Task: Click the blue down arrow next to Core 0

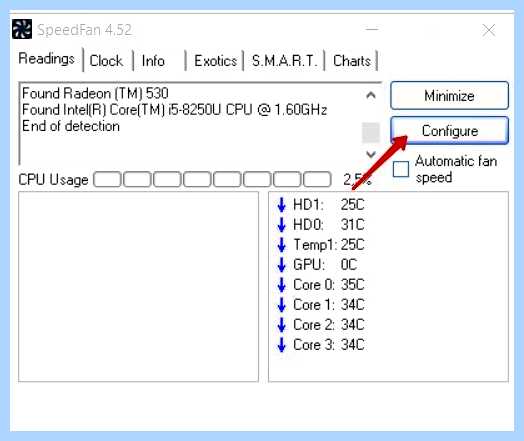Action: [x=281, y=285]
